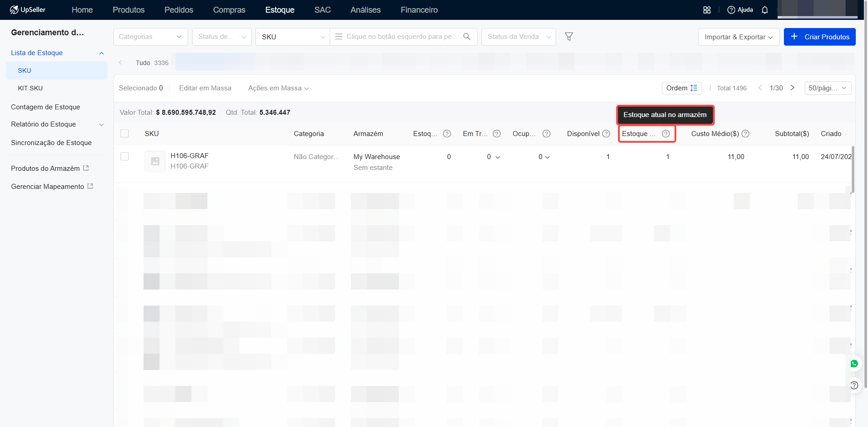Screen dimensions: 868x427
Task: Select Tudo 3336 tab
Action: [x=152, y=63]
